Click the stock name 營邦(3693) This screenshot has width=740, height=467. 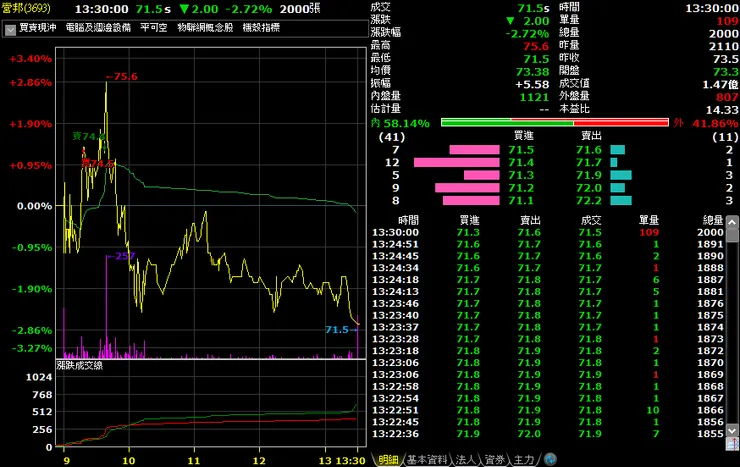pyautogui.click(x=26, y=8)
